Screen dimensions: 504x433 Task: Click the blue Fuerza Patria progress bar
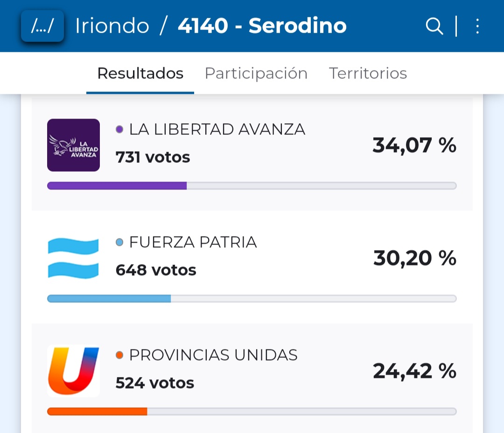click(109, 299)
